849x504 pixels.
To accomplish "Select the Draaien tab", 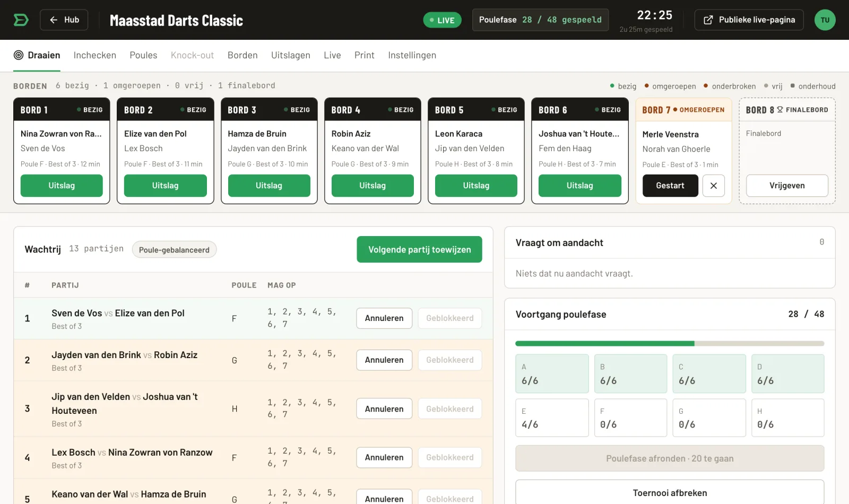I will [x=37, y=55].
